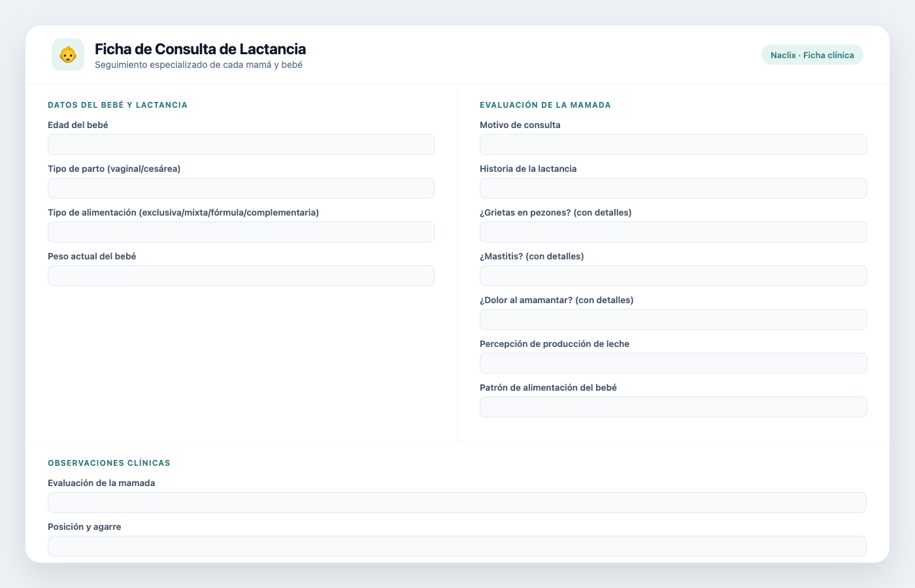This screenshot has width=915, height=588.
Task: Click the Grietas en pezones field
Action: click(673, 232)
